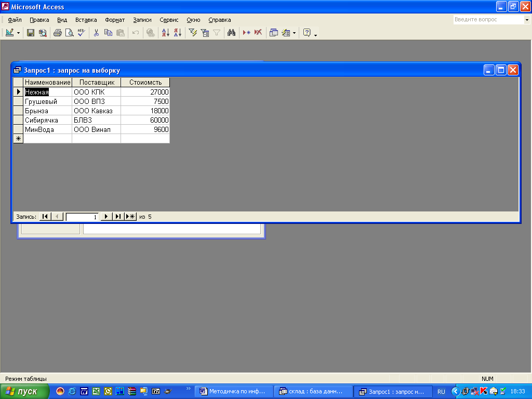532x399 pixels.
Task: Go to first record navigation button
Action: [x=45, y=217]
